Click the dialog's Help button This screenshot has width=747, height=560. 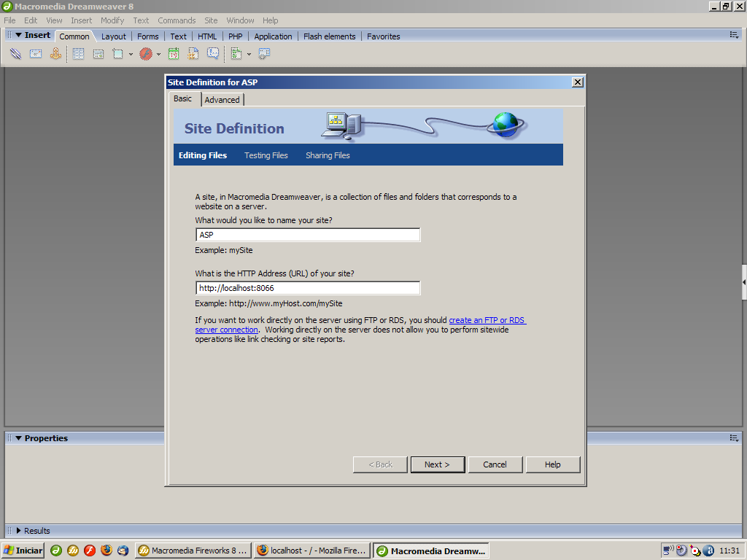(553, 464)
